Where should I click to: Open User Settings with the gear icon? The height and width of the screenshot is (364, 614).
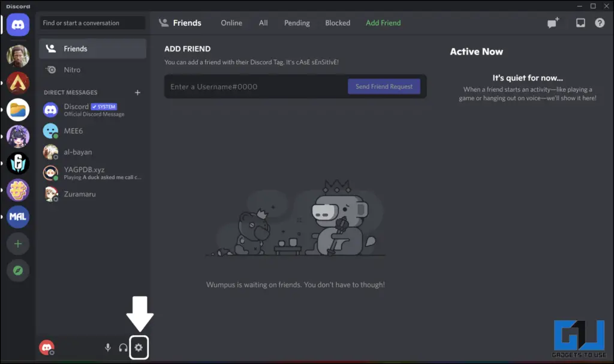click(139, 347)
